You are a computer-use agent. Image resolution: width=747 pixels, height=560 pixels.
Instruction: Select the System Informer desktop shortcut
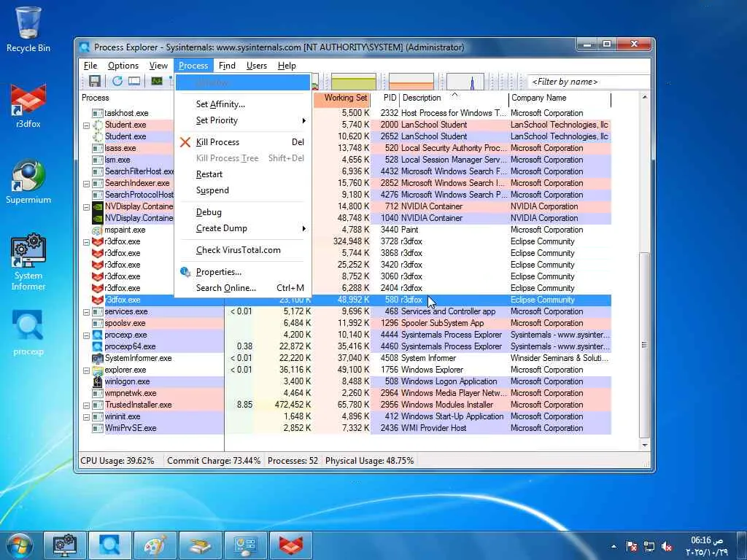coord(28,262)
